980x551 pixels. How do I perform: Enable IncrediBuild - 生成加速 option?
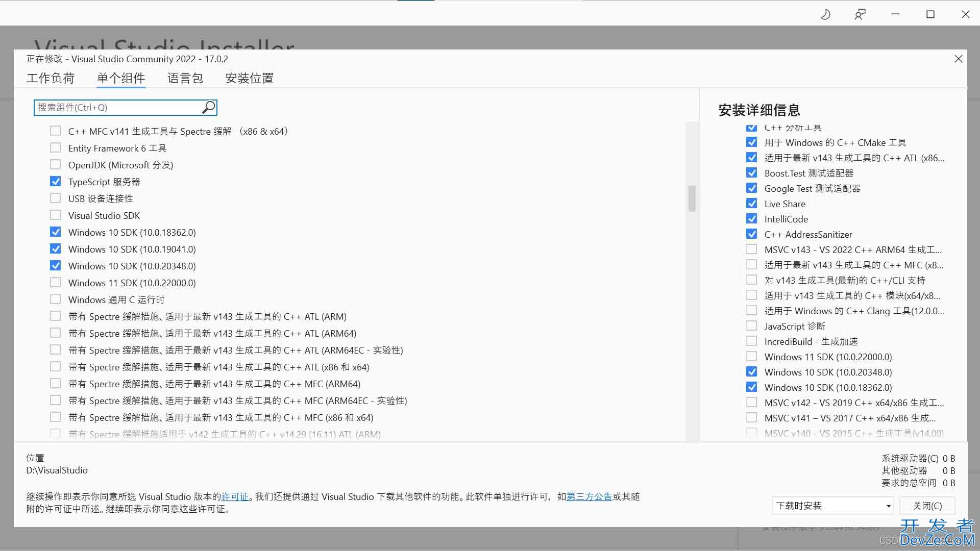point(751,341)
